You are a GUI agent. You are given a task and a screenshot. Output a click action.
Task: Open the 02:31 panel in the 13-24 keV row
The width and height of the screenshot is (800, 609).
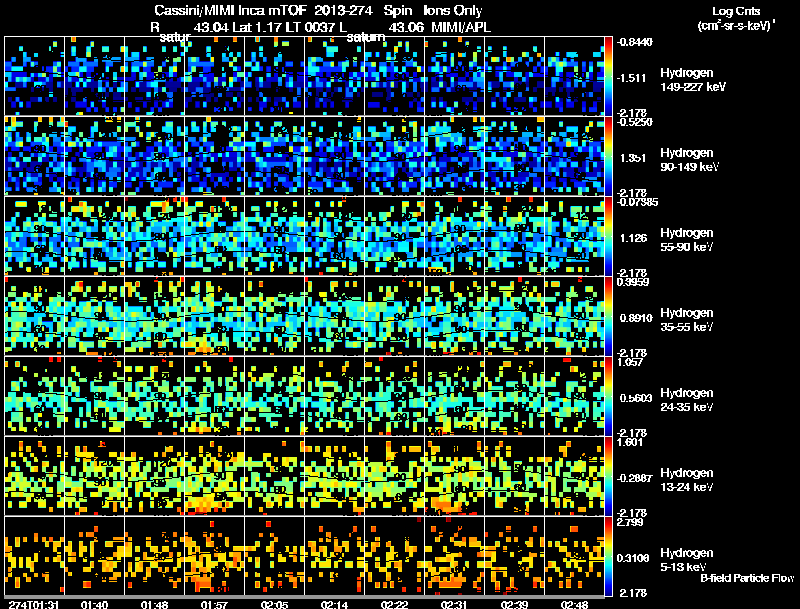(x=454, y=476)
